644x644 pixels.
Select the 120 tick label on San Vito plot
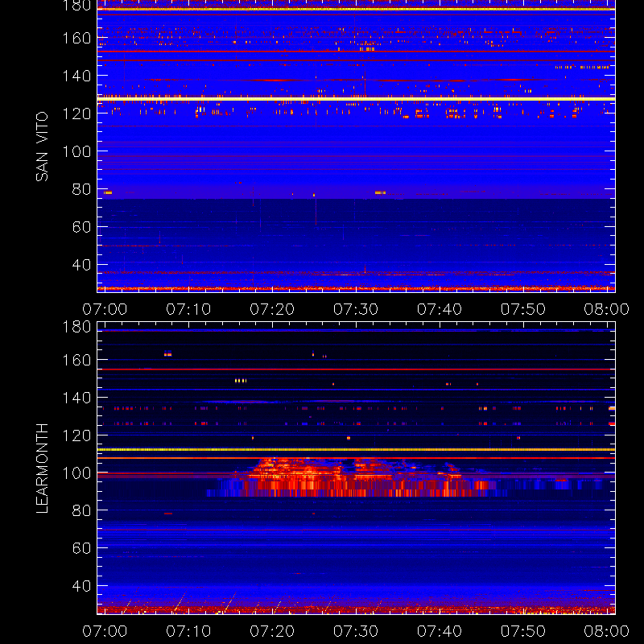pyautogui.click(x=76, y=114)
